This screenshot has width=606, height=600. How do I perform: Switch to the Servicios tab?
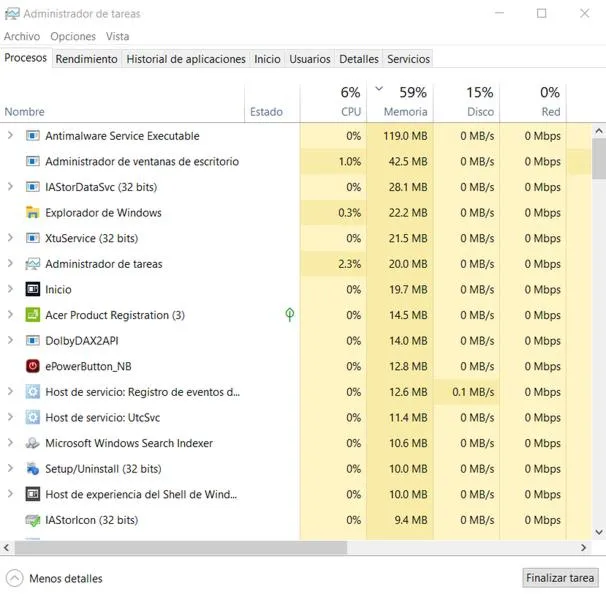point(408,59)
